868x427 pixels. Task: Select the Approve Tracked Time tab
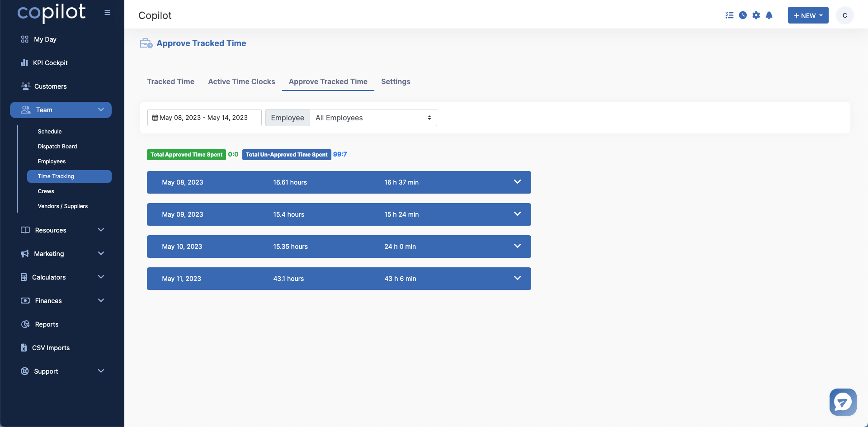(x=328, y=81)
